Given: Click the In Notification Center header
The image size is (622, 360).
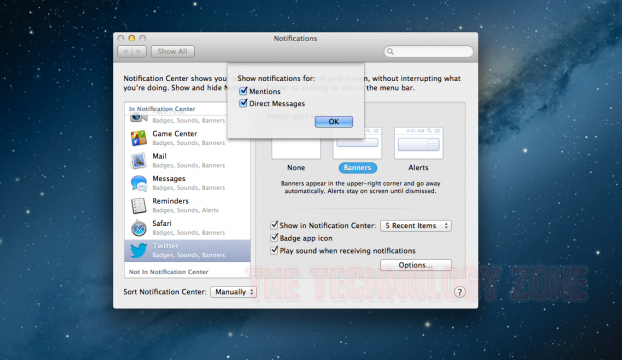Looking at the screenshot, I should pos(162,109).
